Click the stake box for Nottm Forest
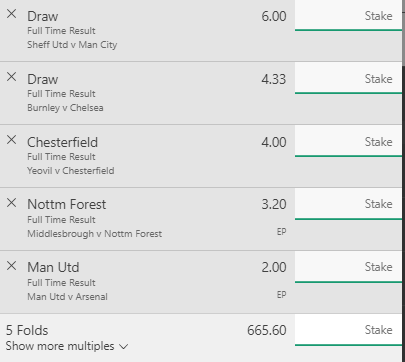The height and width of the screenshot is (362, 405). [x=348, y=204]
